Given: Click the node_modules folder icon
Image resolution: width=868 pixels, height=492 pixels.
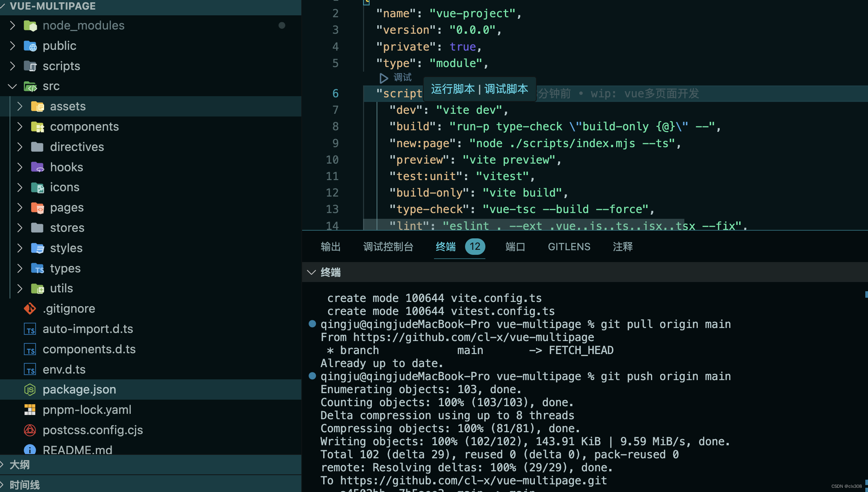Looking at the screenshot, I should (x=30, y=26).
